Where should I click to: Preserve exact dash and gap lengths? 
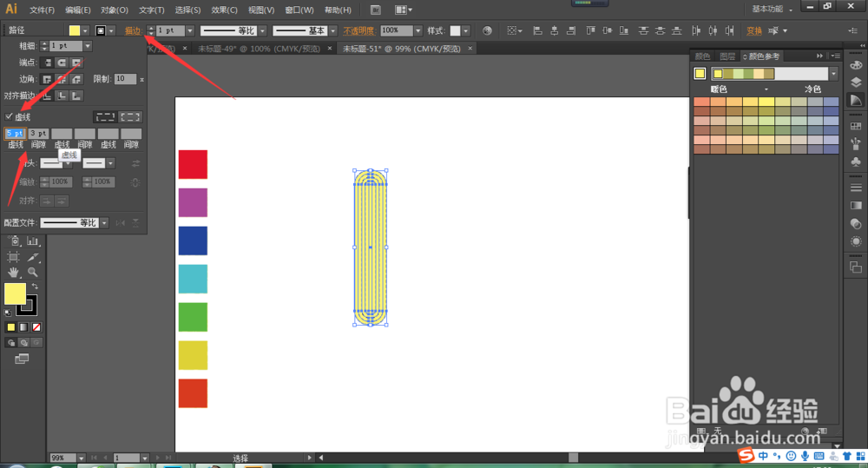point(105,117)
